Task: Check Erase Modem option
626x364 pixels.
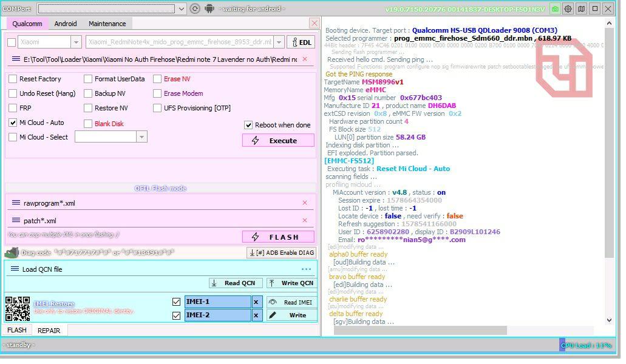Action: point(157,93)
